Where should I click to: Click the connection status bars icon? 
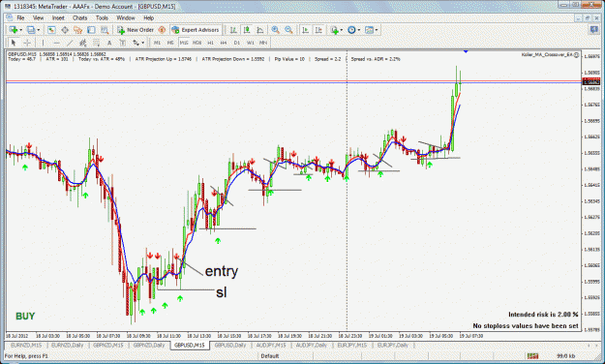click(x=532, y=356)
